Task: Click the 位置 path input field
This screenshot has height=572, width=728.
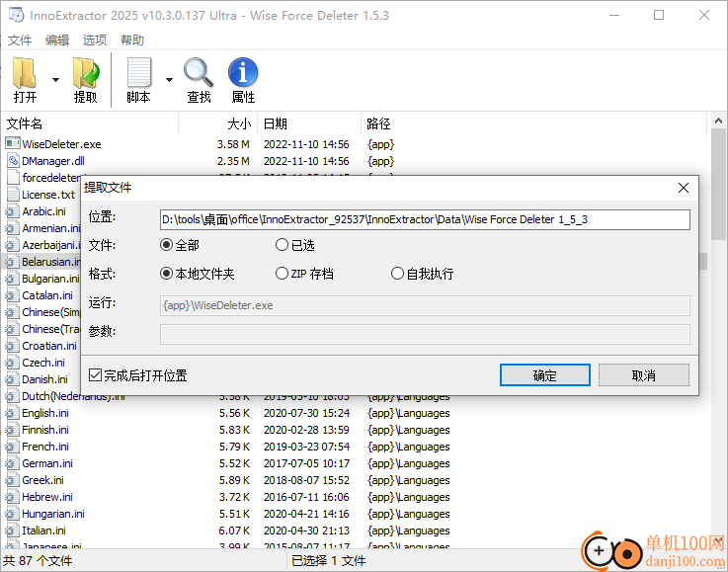Action: click(x=425, y=219)
